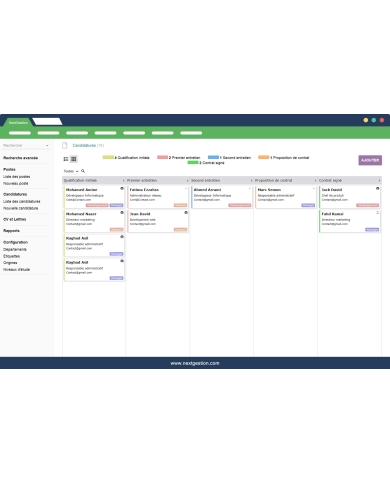The image size is (390, 484).
Task: Click the document icon beside Candidatures title
Action: point(65,145)
